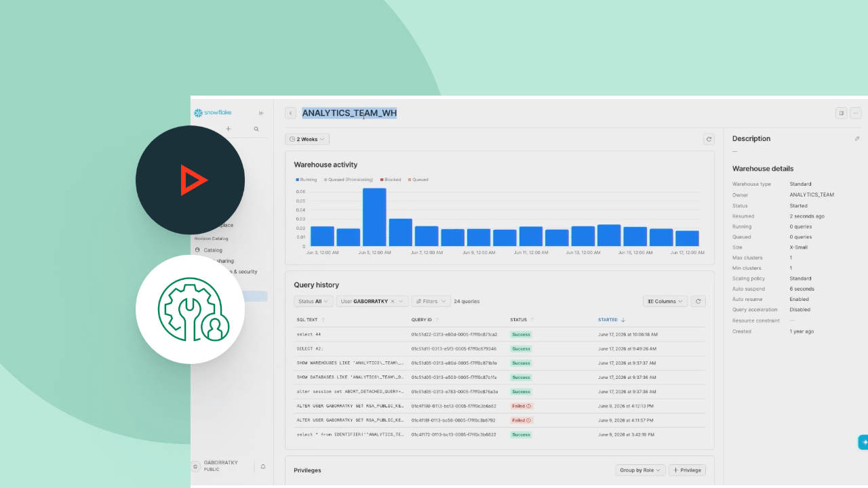The height and width of the screenshot is (488, 868).
Task: Click the 'alter session set ABORT_DETACHED_QUERY' row
Action: click(499, 391)
